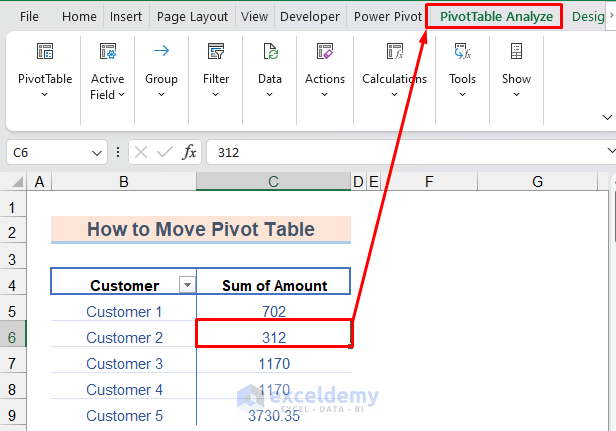Expand the Name Box dropdown arrow
The height and width of the screenshot is (431, 616).
tap(97, 152)
